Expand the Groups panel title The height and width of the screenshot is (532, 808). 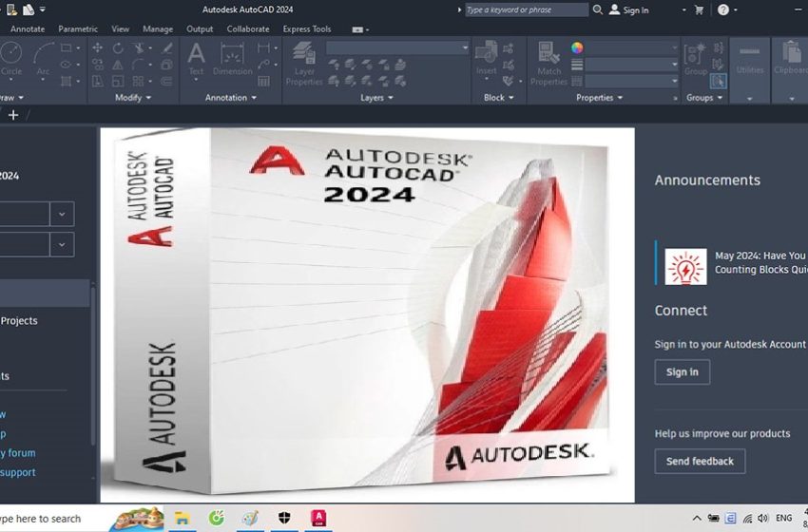point(703,97)
